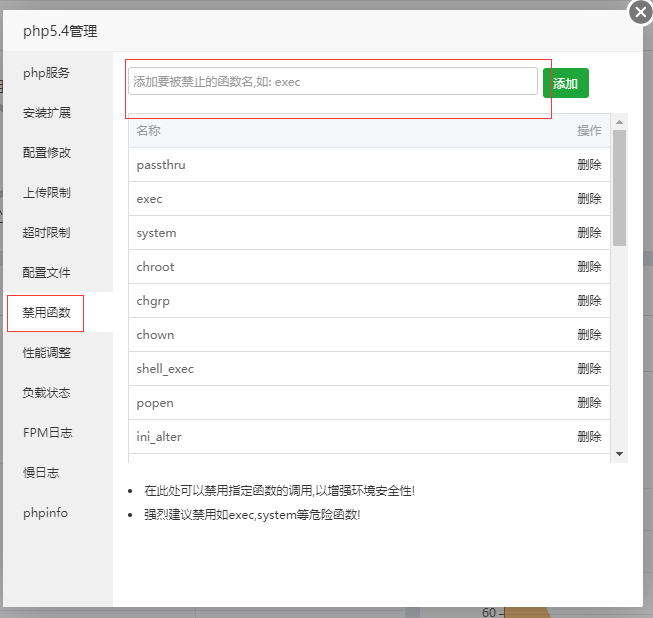The width and height of the screenshot is (653, 618).
Task: Open the 配置文件 tab
Action: click(x=47, y=273)
